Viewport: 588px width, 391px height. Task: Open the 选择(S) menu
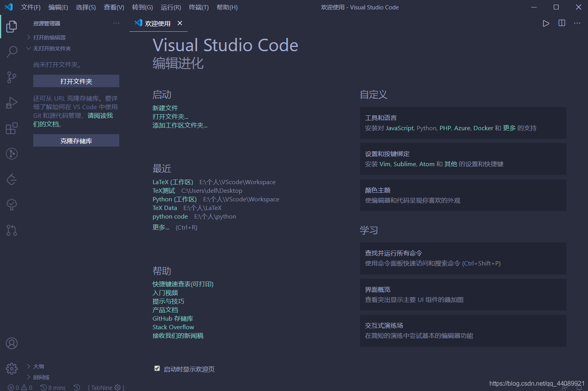[x=86, y=7]
